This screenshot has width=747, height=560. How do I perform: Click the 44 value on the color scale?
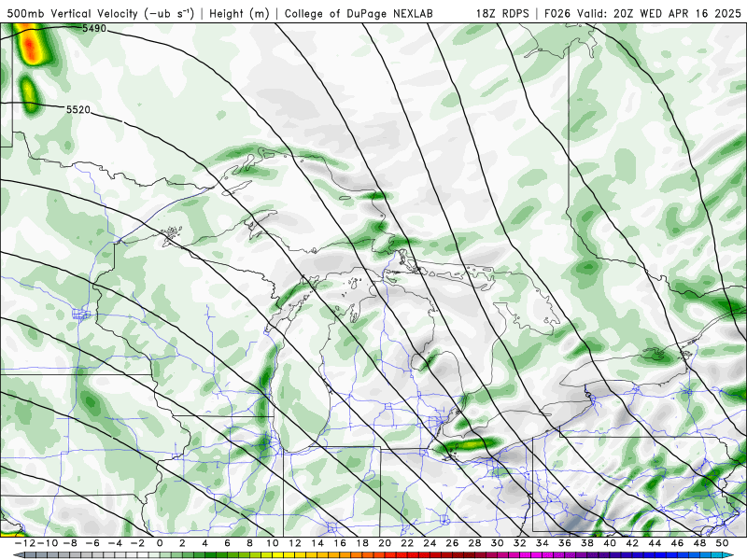tap(655, 543)
